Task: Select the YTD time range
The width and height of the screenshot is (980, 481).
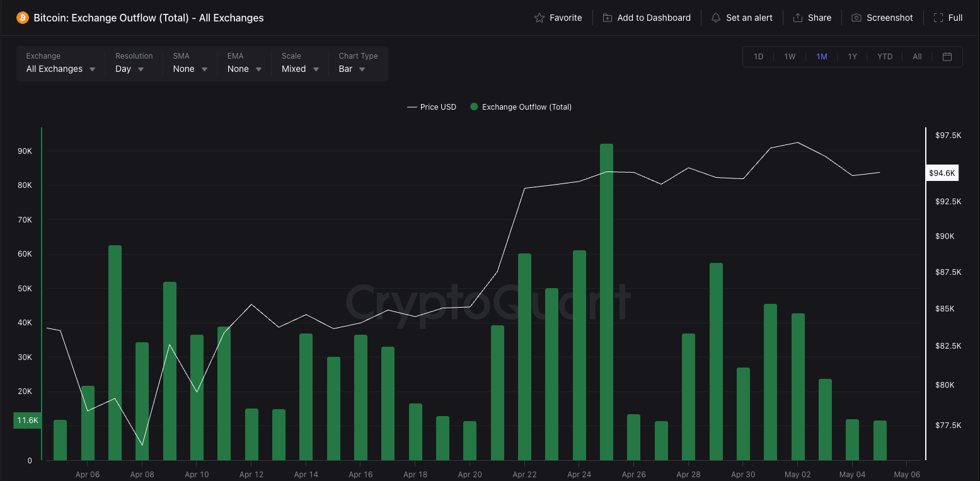Action: (x=885, y=57)
